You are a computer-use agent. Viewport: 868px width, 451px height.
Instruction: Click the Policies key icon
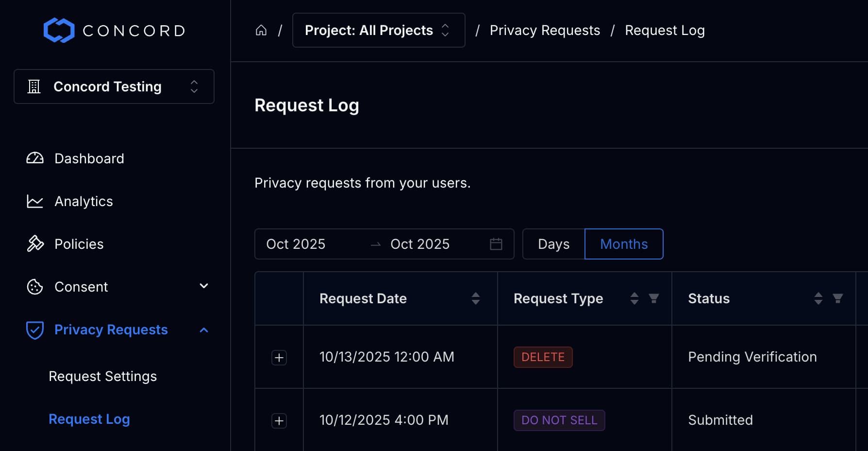(x=34, y=243)
